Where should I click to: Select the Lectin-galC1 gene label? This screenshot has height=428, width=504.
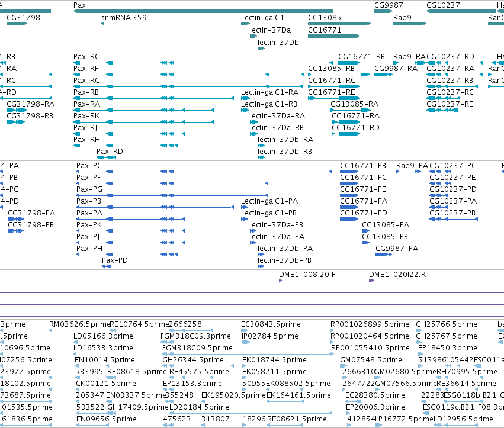pos(262,18)
